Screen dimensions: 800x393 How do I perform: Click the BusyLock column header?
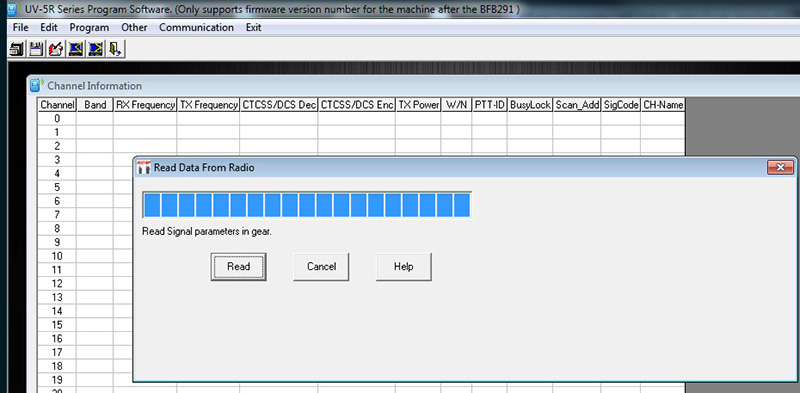(x=530, y=105)
